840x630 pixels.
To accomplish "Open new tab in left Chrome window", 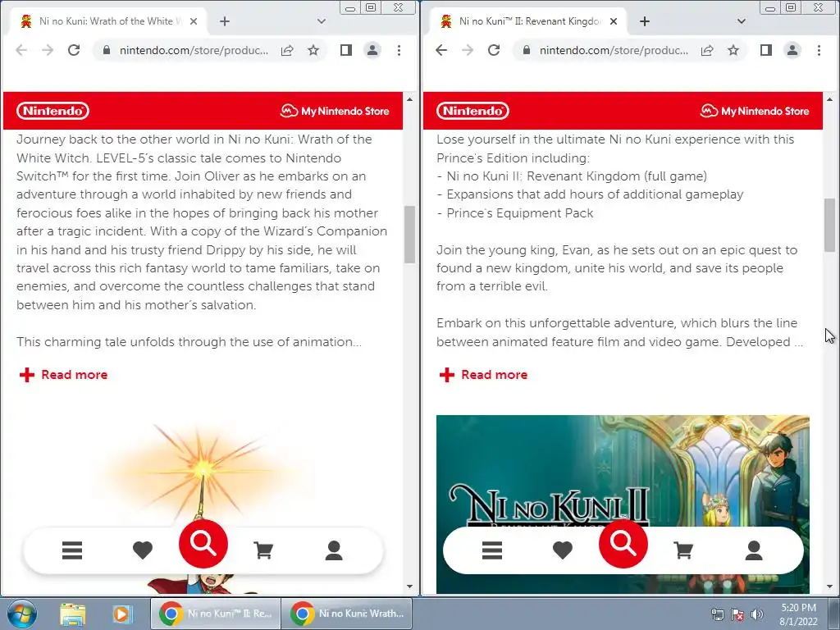I will tap(225, 21).
